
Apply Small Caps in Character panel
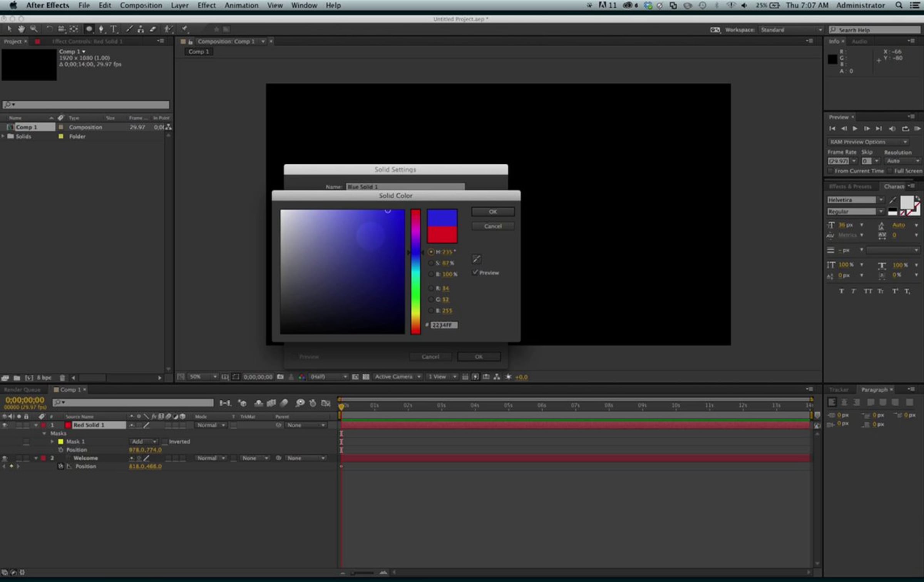point(880,291)
